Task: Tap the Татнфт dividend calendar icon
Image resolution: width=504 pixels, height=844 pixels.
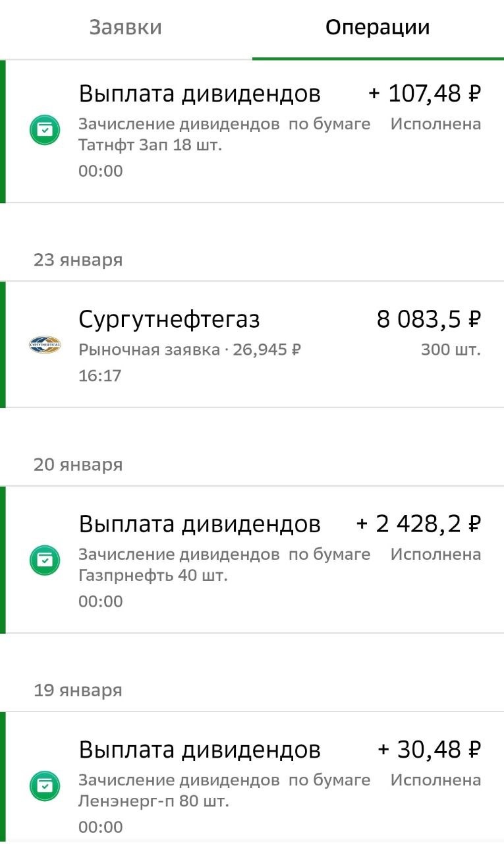Action: click(x=45, y=130)
